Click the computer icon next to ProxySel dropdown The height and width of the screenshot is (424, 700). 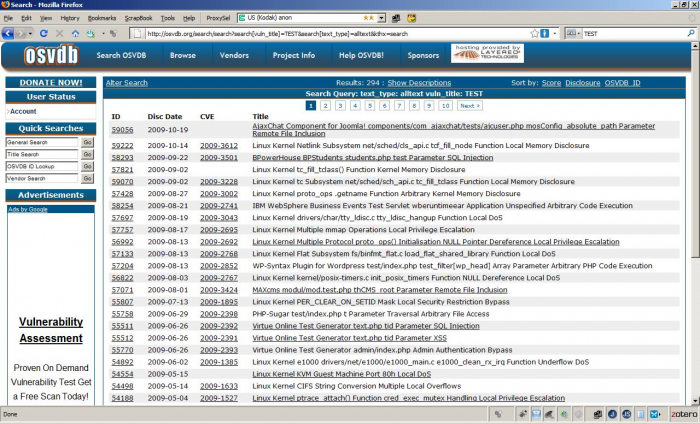[x=396, y=18]
